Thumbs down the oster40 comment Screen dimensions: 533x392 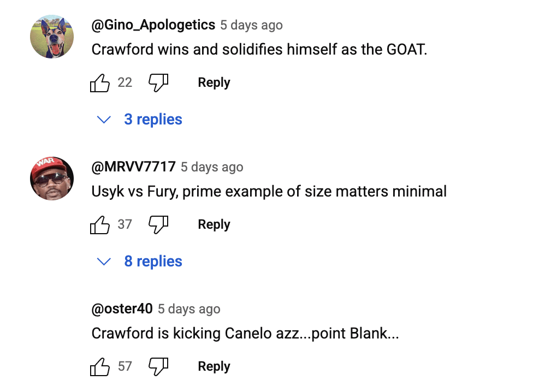click(158, 367)
